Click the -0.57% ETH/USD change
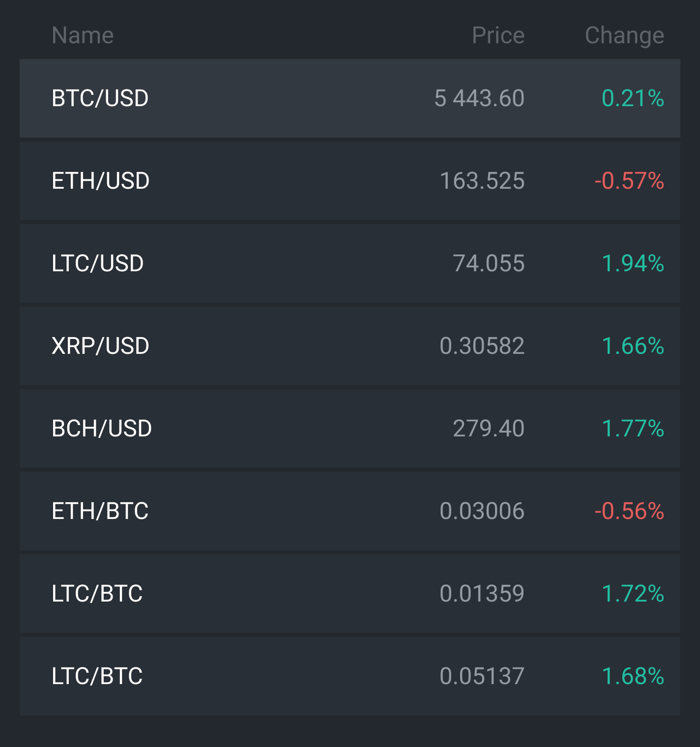The image size is (700, 747). point(629,181)
